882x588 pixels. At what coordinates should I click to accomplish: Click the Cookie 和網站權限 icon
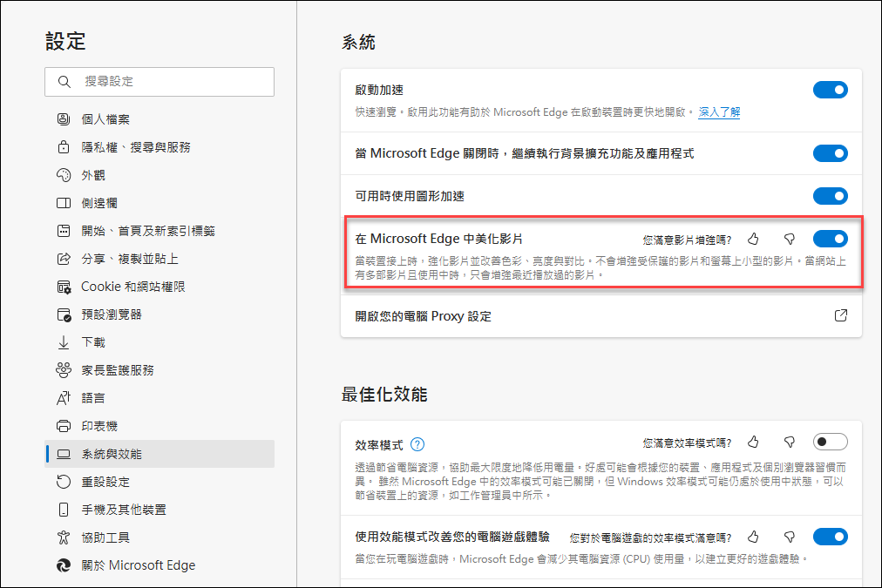click(64, 287)
